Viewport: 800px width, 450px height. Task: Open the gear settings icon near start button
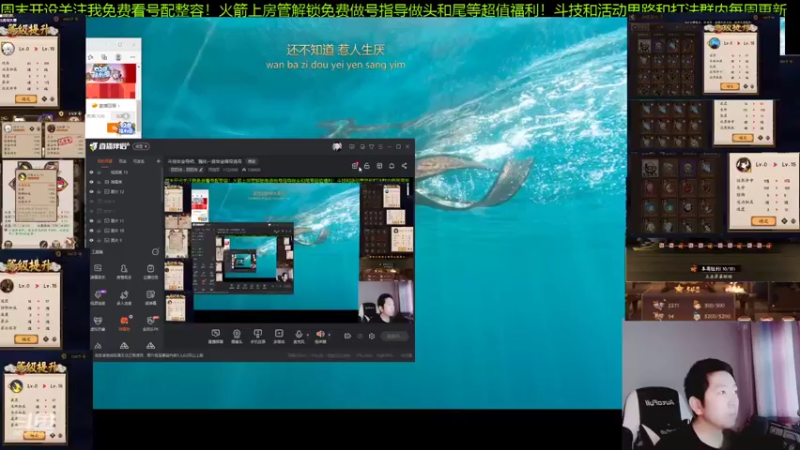click(372, 336)
